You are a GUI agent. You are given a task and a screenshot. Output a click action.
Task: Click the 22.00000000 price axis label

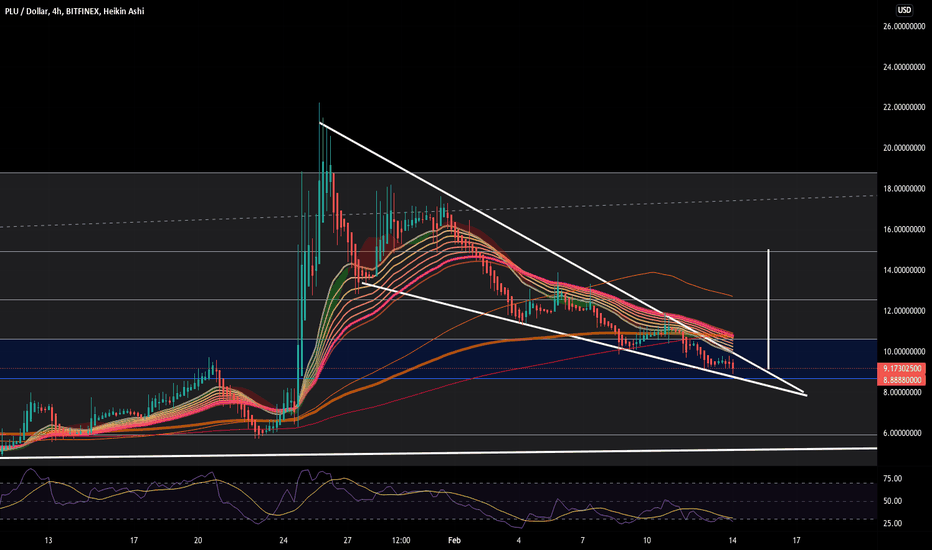coord(903,108)
